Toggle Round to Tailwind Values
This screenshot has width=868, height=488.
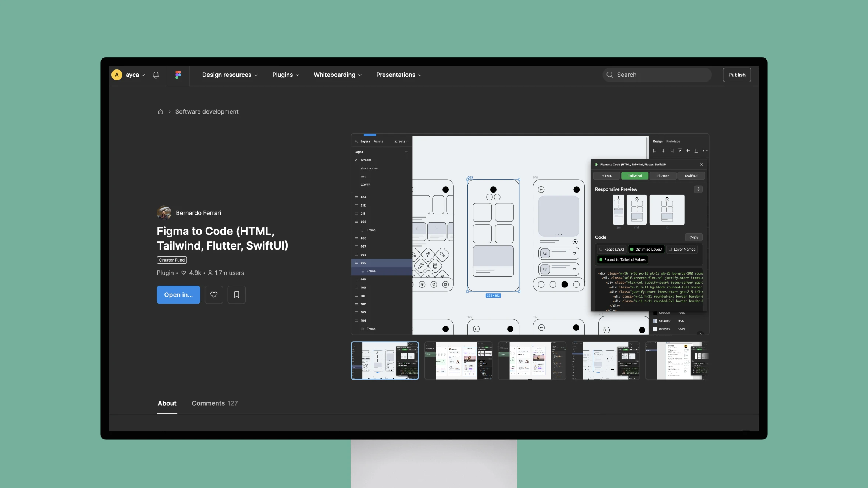click(622, 260)
